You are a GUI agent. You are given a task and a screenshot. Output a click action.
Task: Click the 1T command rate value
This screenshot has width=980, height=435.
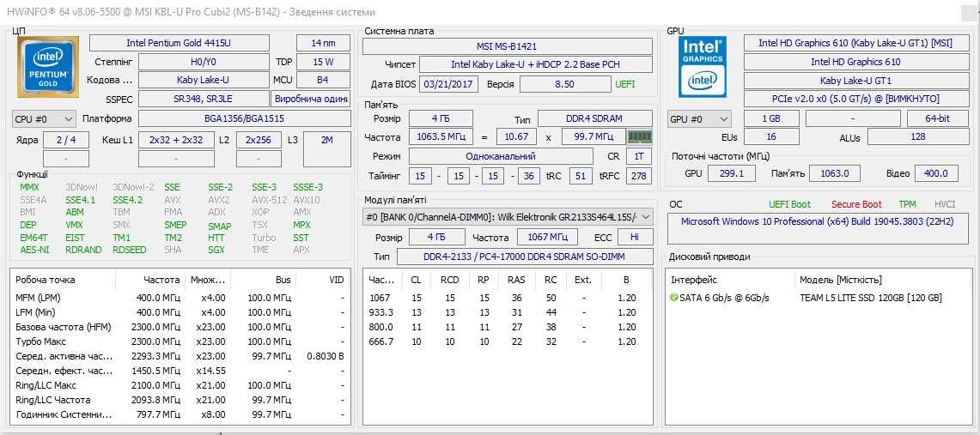coord(639,156)
